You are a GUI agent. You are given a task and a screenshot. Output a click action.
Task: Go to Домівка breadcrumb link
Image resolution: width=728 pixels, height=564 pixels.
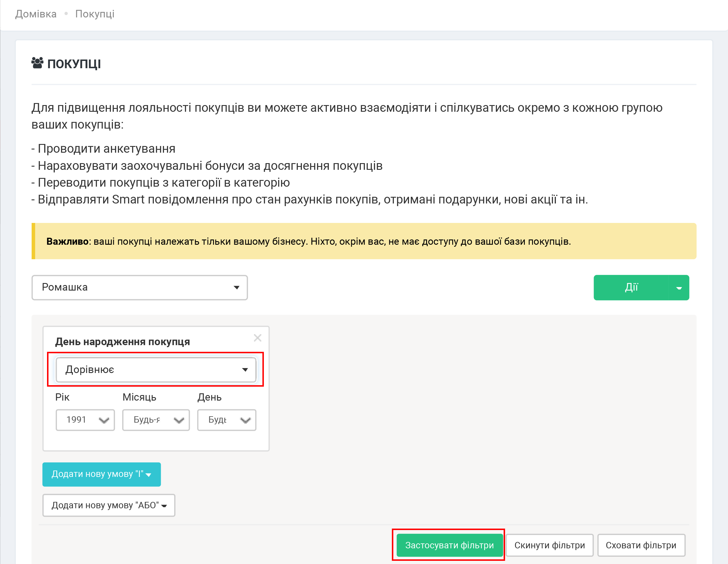coord(36,14)
